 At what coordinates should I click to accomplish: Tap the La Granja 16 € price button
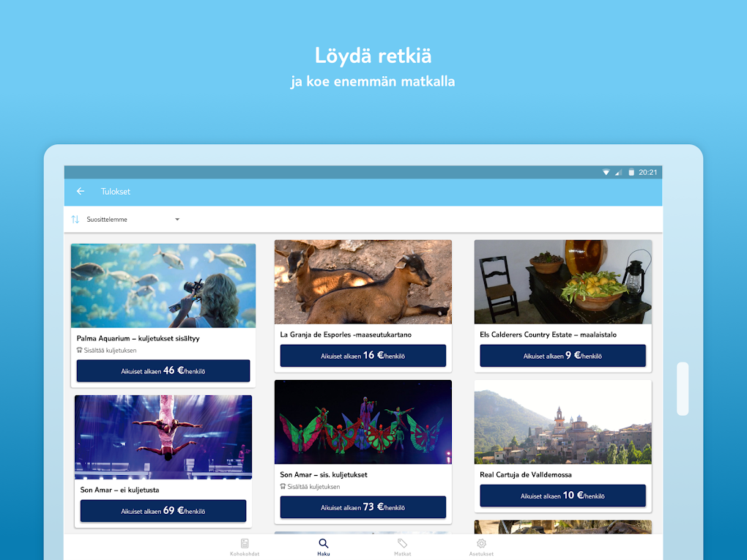(x=363, y=356)
